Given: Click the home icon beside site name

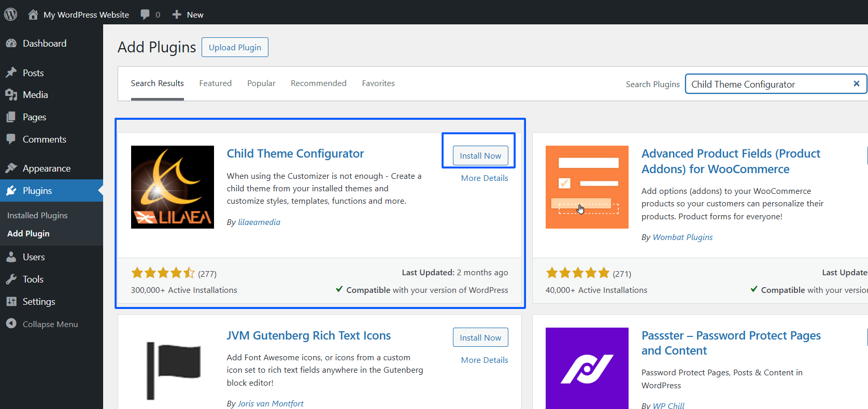Looking at the screenshot, I should coord(33,15).
